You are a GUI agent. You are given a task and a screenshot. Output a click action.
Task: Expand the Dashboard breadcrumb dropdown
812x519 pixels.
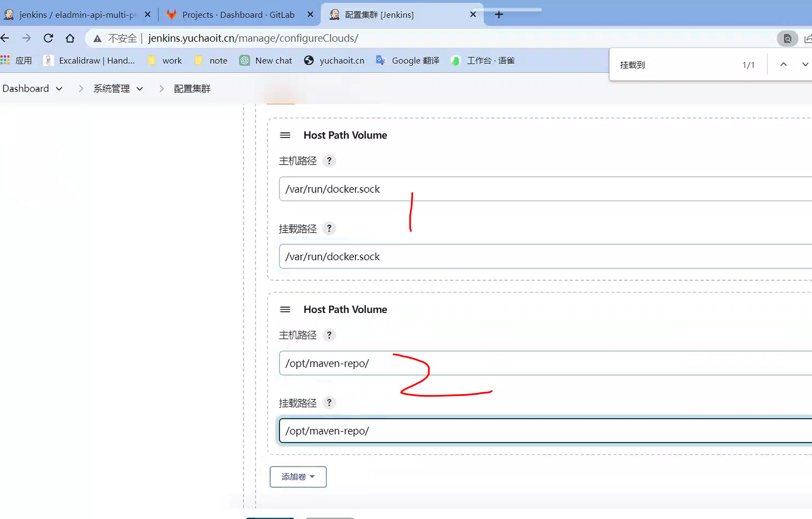coord(59,89)
